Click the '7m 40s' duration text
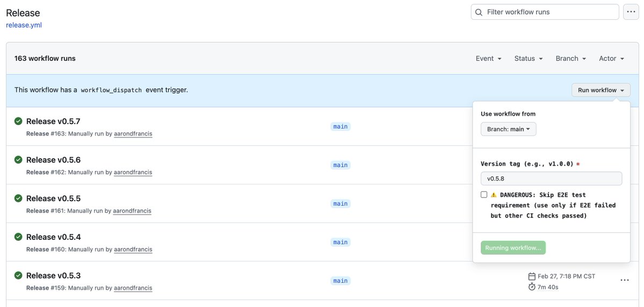 coord(548,287)
